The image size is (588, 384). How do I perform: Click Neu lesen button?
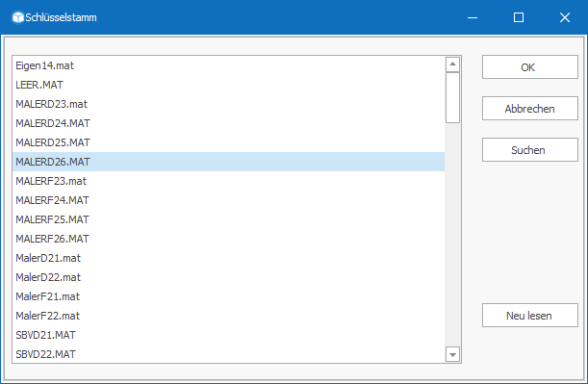(530, 316)
